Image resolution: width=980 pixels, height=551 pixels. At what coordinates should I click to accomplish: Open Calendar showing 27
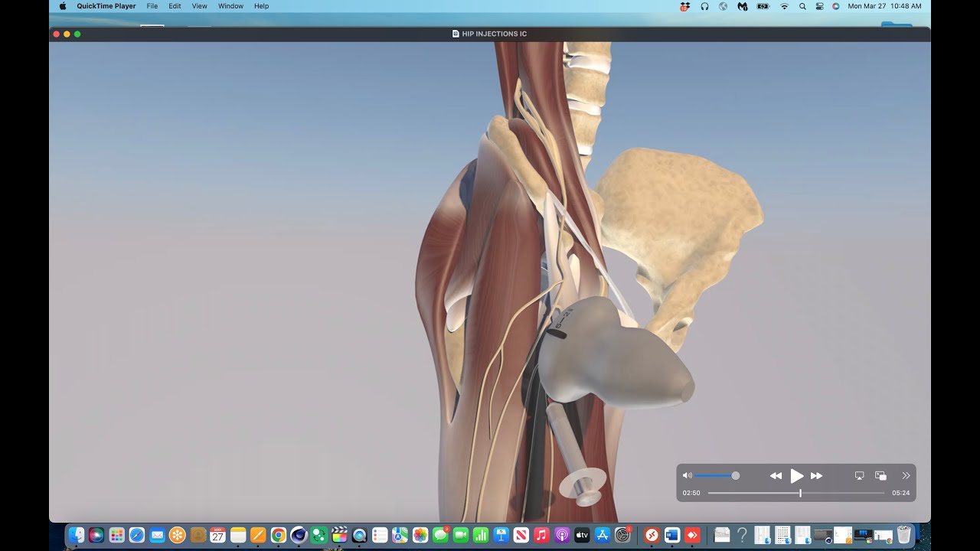[x=218, y=535]
